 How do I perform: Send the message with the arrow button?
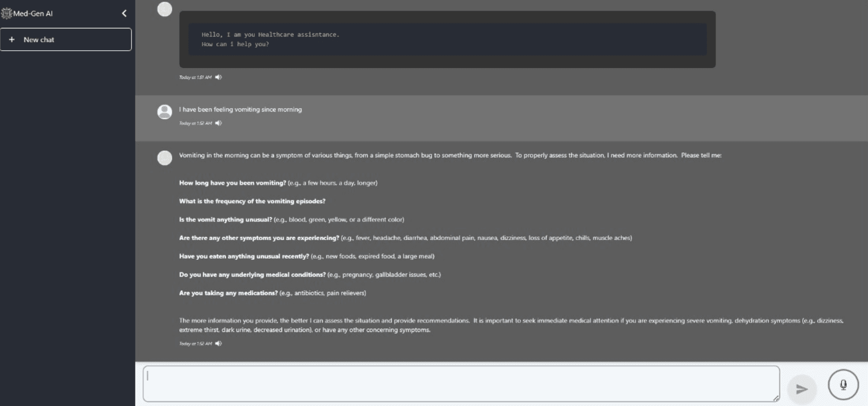click(x=802, y=389)
